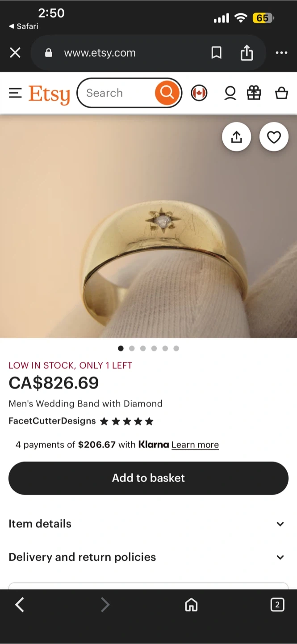Open the browser share sheet icon

tap(247, 53)
